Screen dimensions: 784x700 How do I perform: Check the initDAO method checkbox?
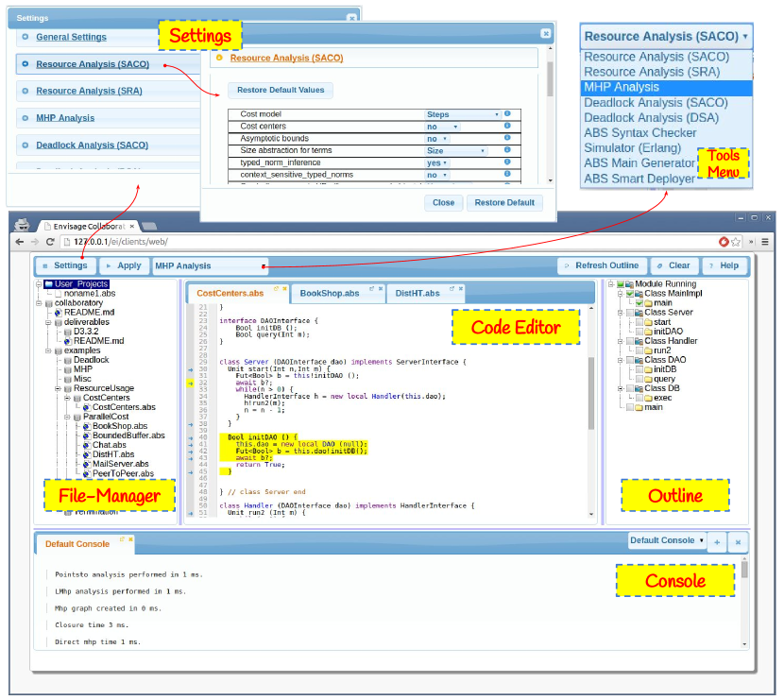(x=639, y=332)
